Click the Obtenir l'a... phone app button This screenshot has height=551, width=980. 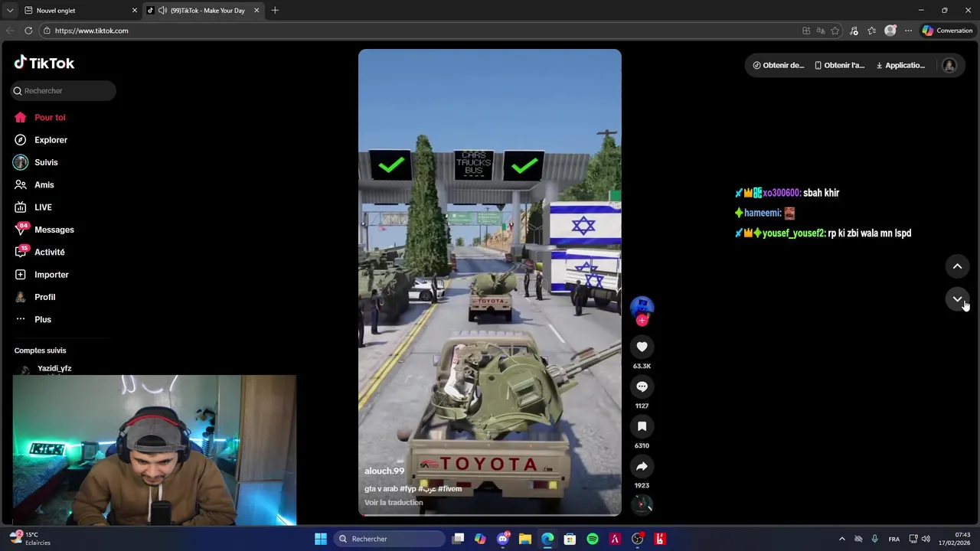tap(839, 65)
